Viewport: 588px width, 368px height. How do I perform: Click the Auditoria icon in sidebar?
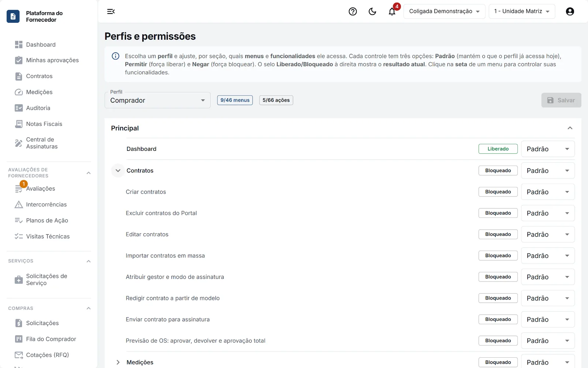[x=19, y=108]
